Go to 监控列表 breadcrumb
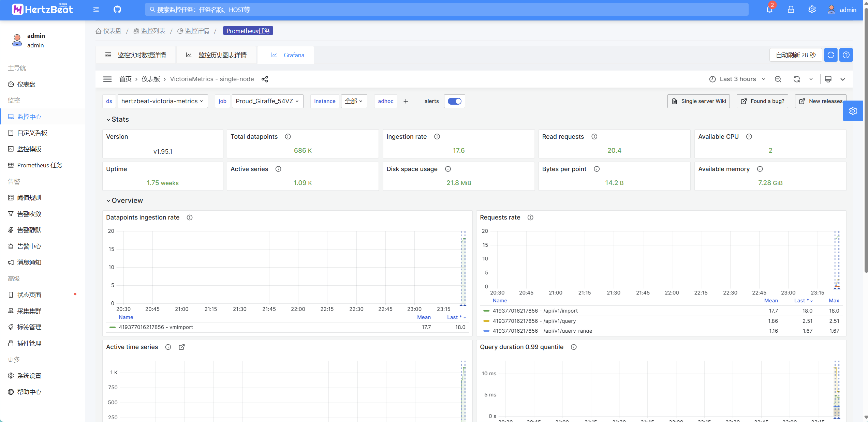 149,31
